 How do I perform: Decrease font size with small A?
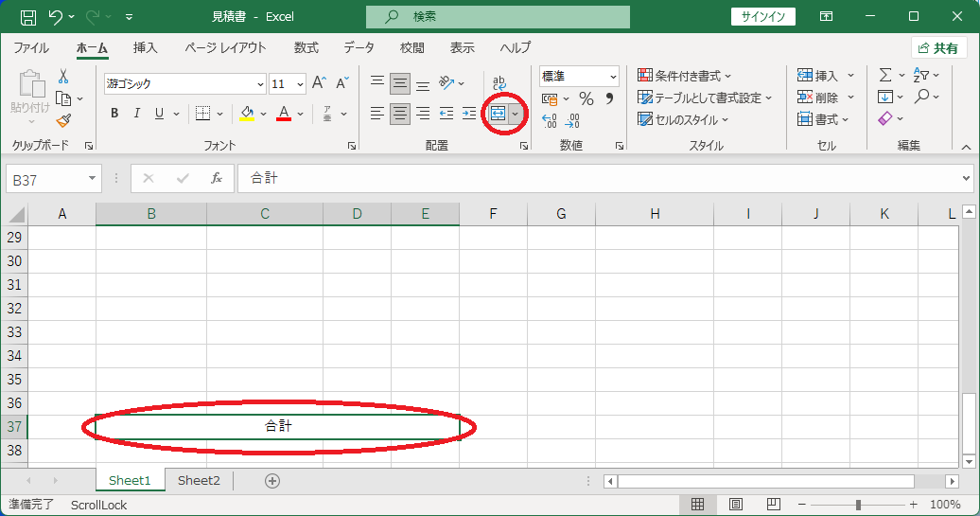click(341, 83)
